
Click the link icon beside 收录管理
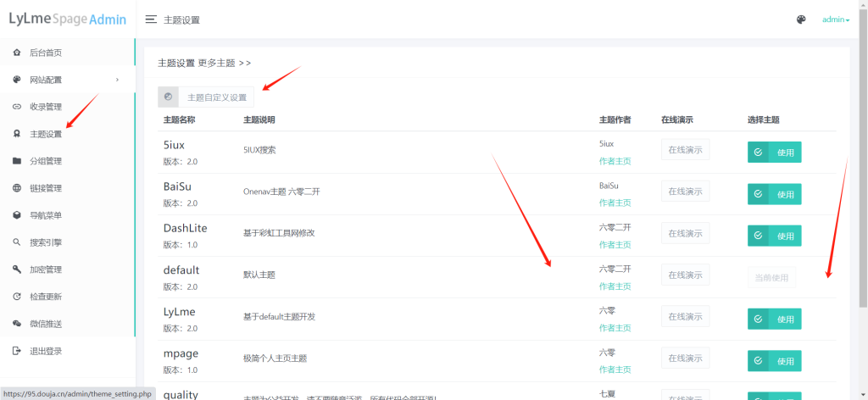[17, 108]
